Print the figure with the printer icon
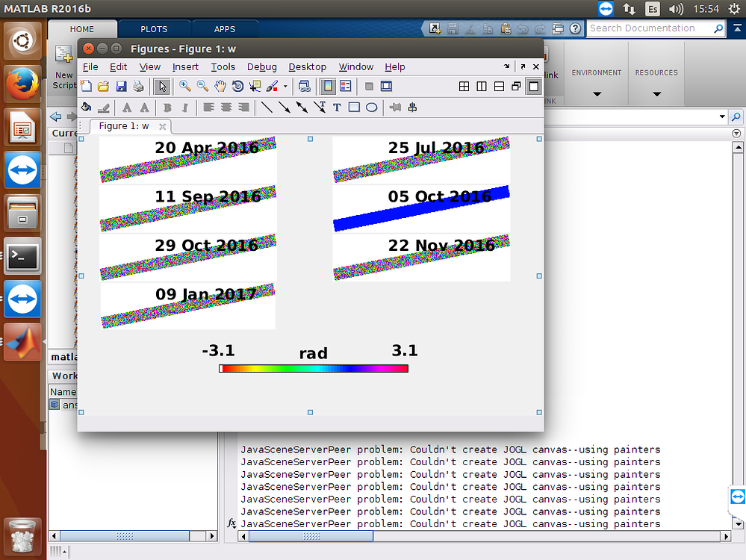Image resolution: width=746 pixels, height=560 pixels. (138, 86)
